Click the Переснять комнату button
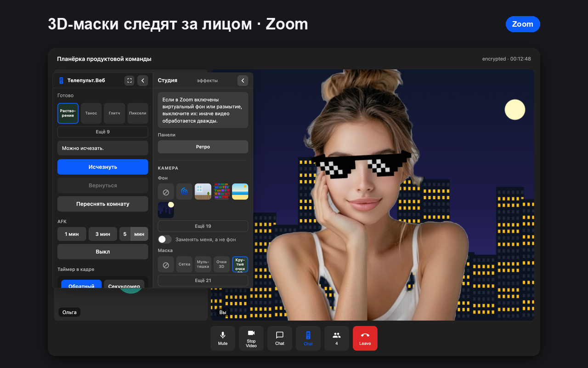Viewport: 588px width, 368px height. tap(103, 204)
